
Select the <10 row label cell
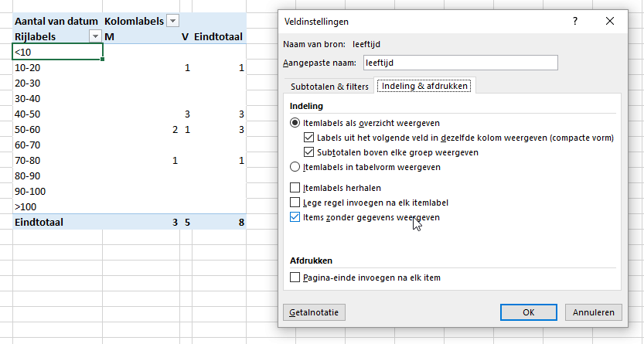(x=58, y=52)
